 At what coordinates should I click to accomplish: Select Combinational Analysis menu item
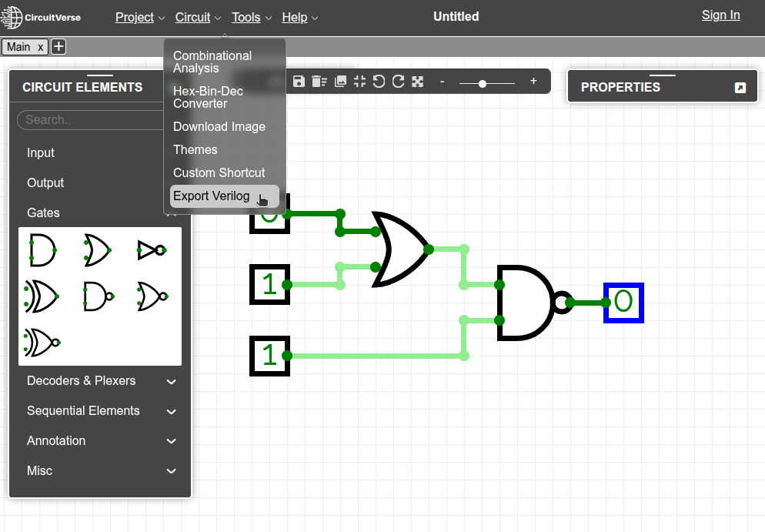tap(212, 62)
